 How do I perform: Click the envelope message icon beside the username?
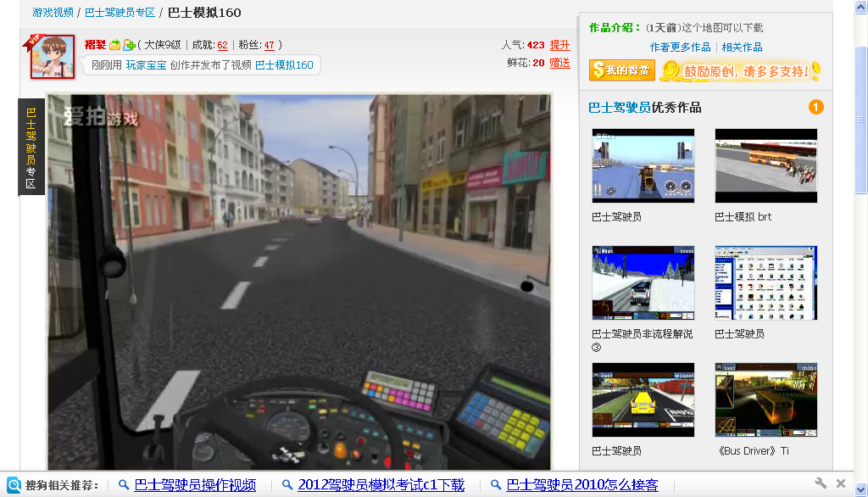coord(114,45)
